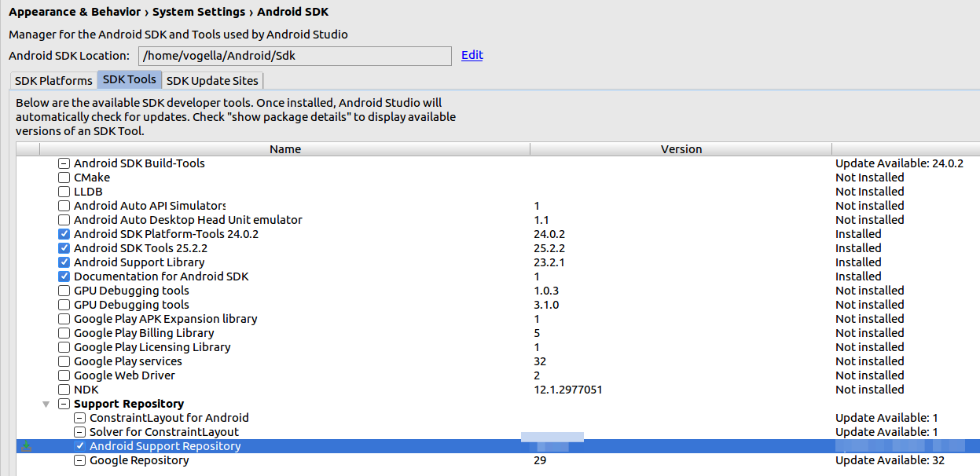Uncheck Android SDK Platform-Tools 24.0.2
Screen dimensions: 980x476
[64, 234]
